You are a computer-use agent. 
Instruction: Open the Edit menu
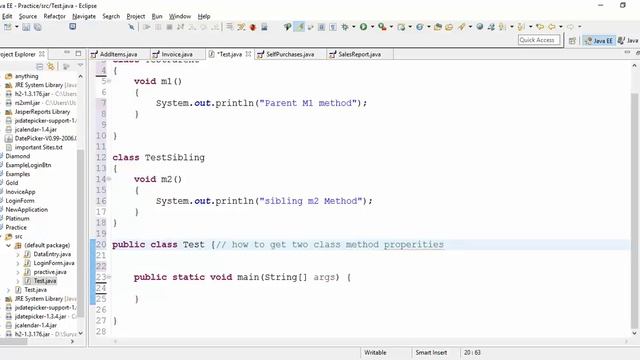(x=7, y=16)
